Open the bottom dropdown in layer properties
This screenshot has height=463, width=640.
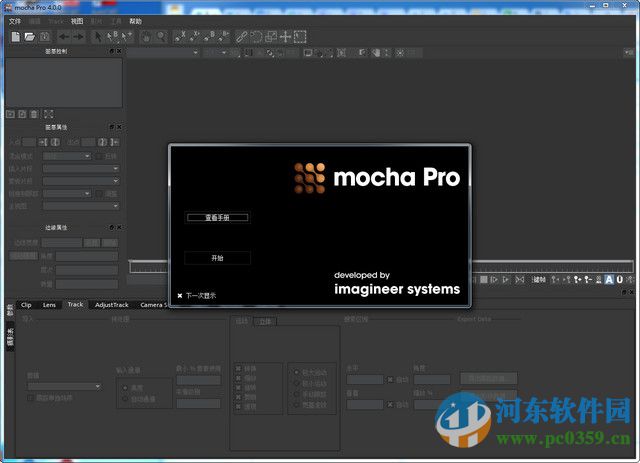click(x=81, y=206)
